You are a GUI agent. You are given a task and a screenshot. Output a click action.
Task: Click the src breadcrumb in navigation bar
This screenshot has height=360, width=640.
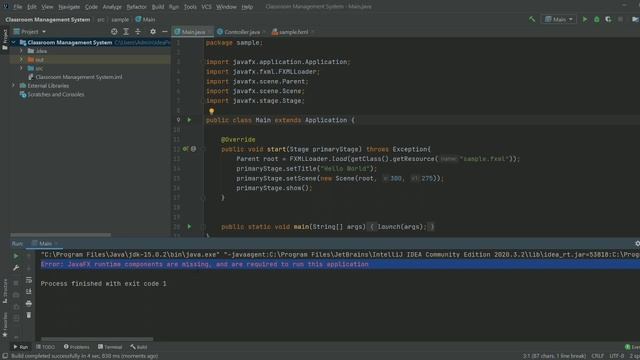pos(100,19)
